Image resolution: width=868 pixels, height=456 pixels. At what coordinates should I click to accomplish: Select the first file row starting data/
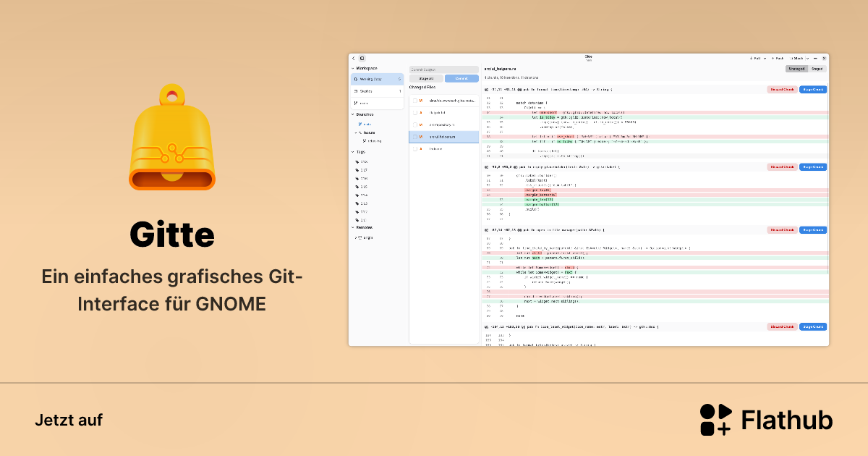(444, 101)
